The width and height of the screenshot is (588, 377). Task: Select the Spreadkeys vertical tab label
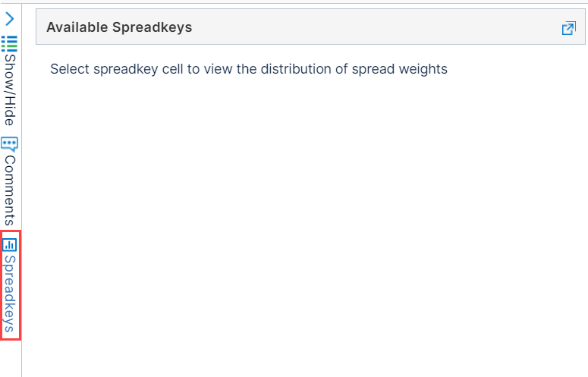click(x=10, y=294)
